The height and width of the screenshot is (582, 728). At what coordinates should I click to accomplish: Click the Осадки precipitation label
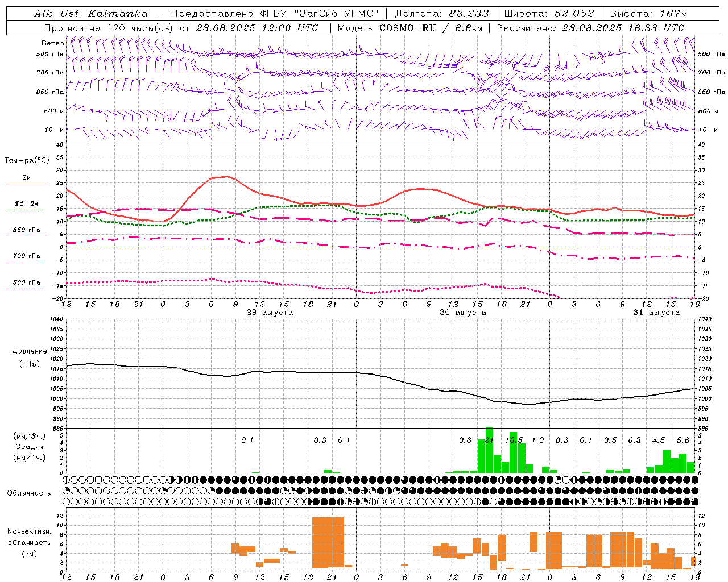click(30, 447)
